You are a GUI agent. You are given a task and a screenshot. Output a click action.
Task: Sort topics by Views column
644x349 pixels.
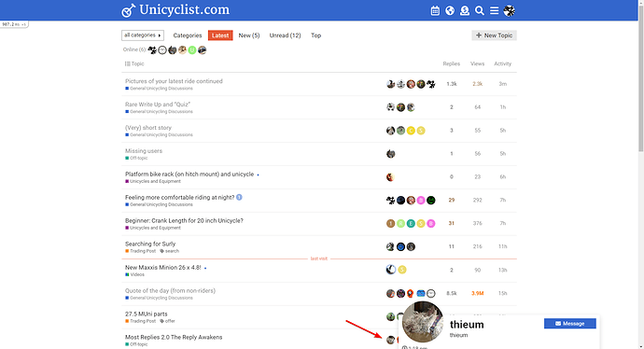(x=477, y=63)
